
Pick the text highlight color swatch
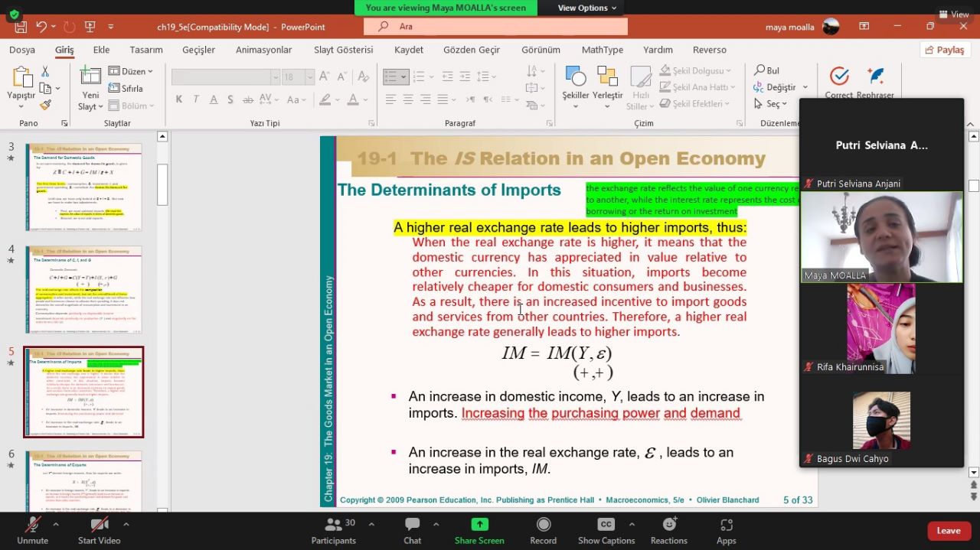click(325, 99)
